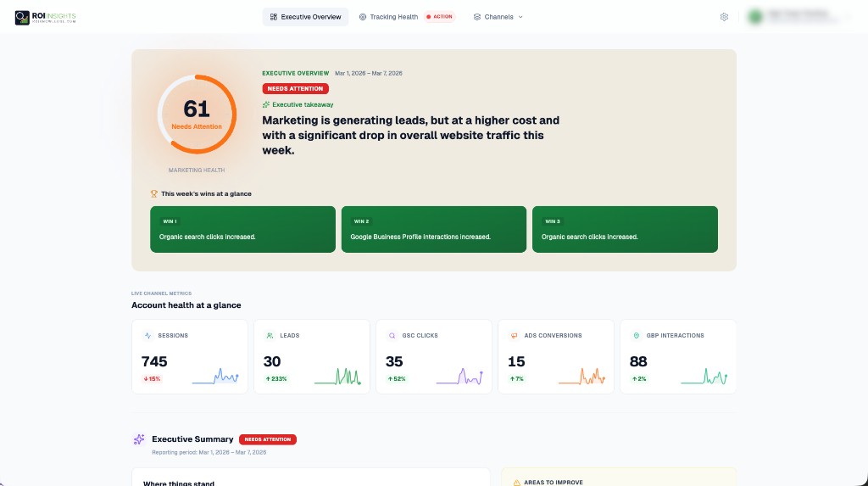Click the Executive Summary sparkle icon

click(139, 439)
